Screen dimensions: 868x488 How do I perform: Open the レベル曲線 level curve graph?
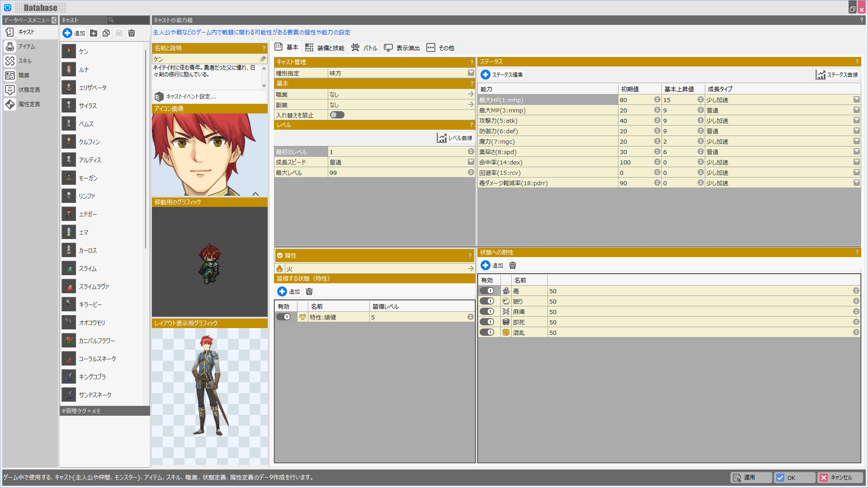point(455,138)
